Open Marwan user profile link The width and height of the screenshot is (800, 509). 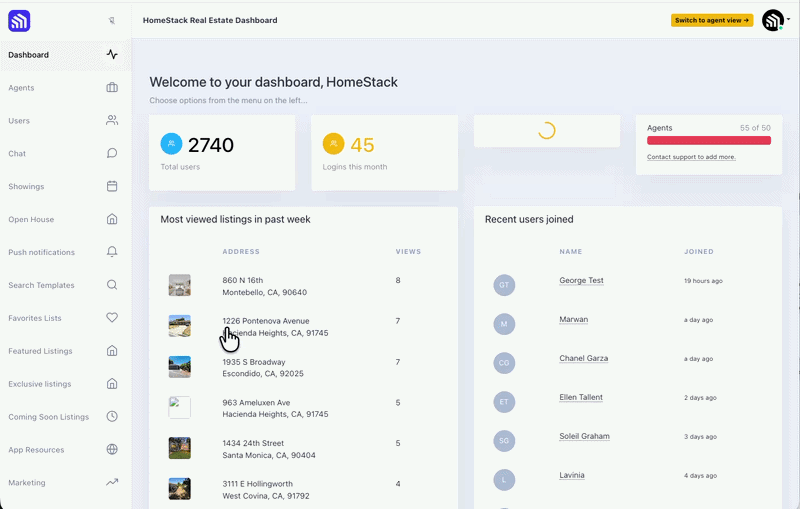[x=573, y=319]
